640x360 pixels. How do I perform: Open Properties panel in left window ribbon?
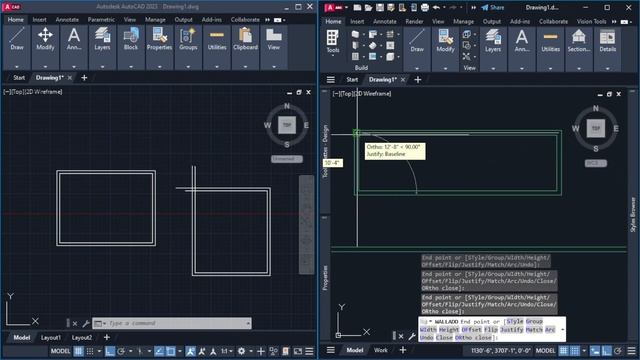coord(160,39)
